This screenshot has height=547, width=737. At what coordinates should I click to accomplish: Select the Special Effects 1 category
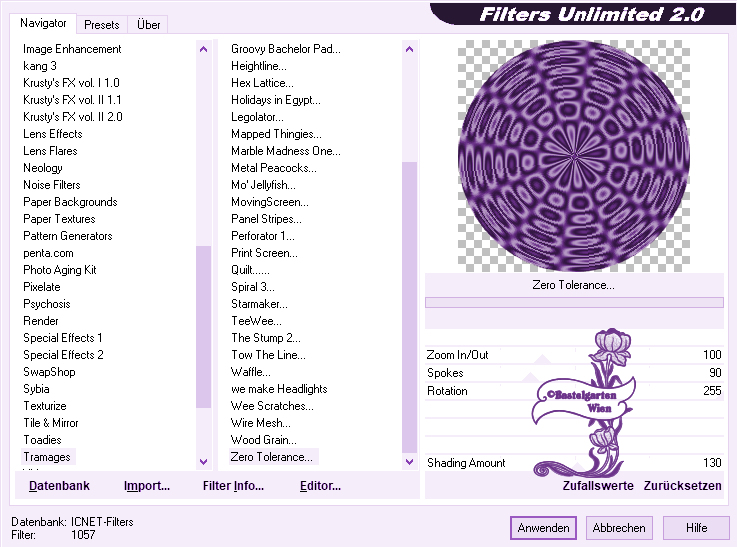63,338
